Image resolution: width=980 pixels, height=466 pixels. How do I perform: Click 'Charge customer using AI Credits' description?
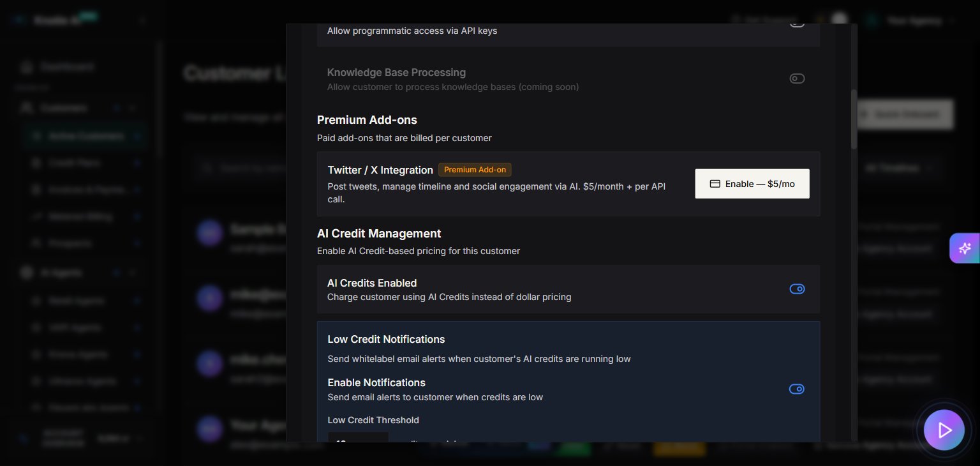[449, 297]
